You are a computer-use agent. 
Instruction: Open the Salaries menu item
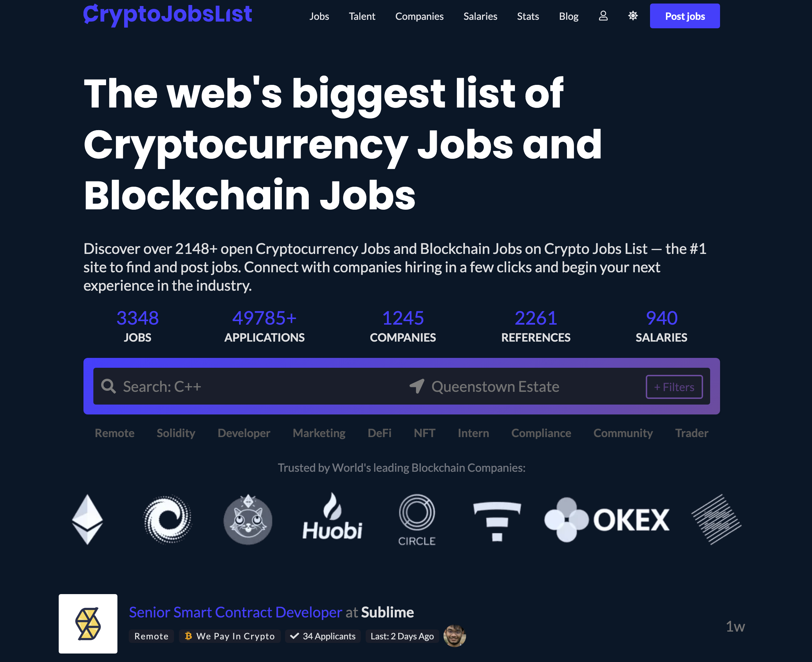(x=480, y=16)
